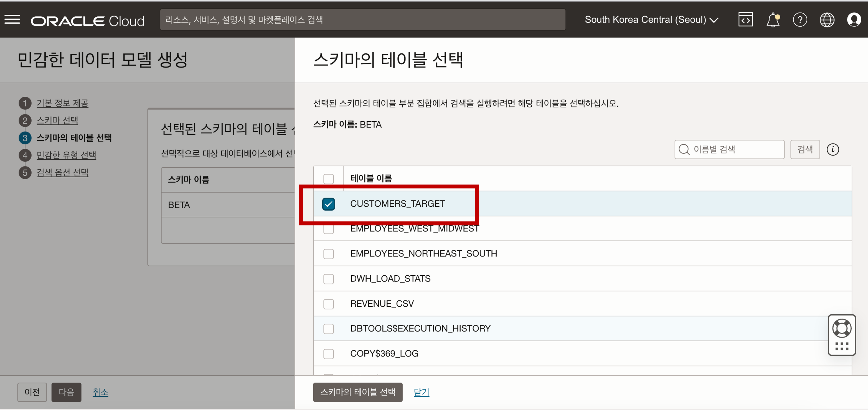The image size is (868, 410).
Task: Click the Cancel (취소) link
Action: (100, 392)
